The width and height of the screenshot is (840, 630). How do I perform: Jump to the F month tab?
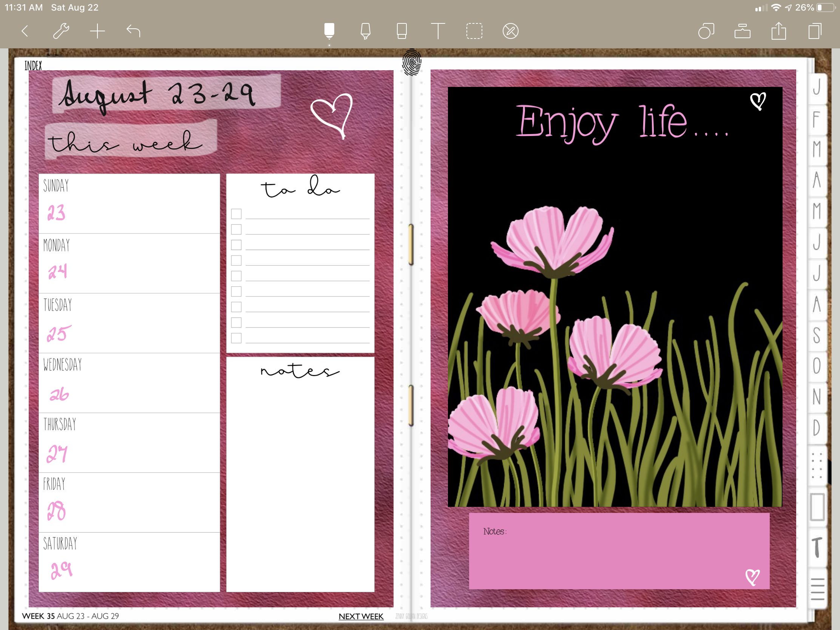(817, 119)
